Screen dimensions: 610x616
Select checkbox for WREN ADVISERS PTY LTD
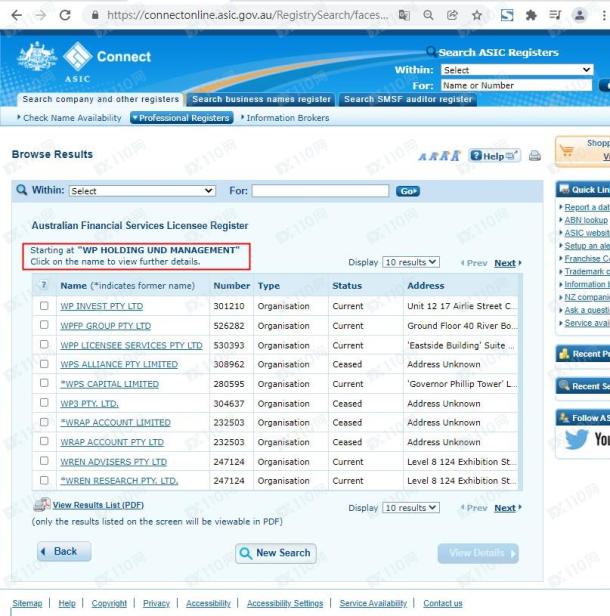[44, 461]
